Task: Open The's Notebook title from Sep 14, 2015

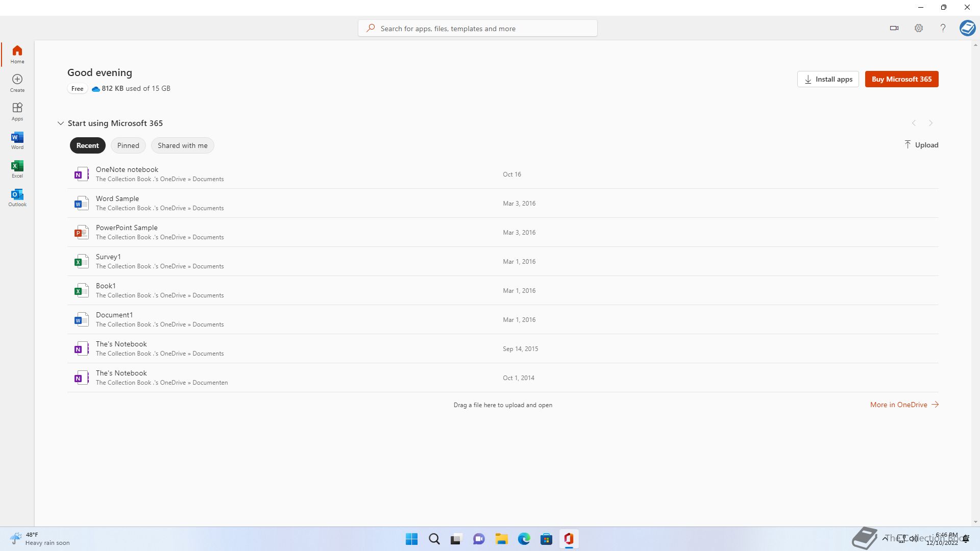Action: click(x=121, y=344)
